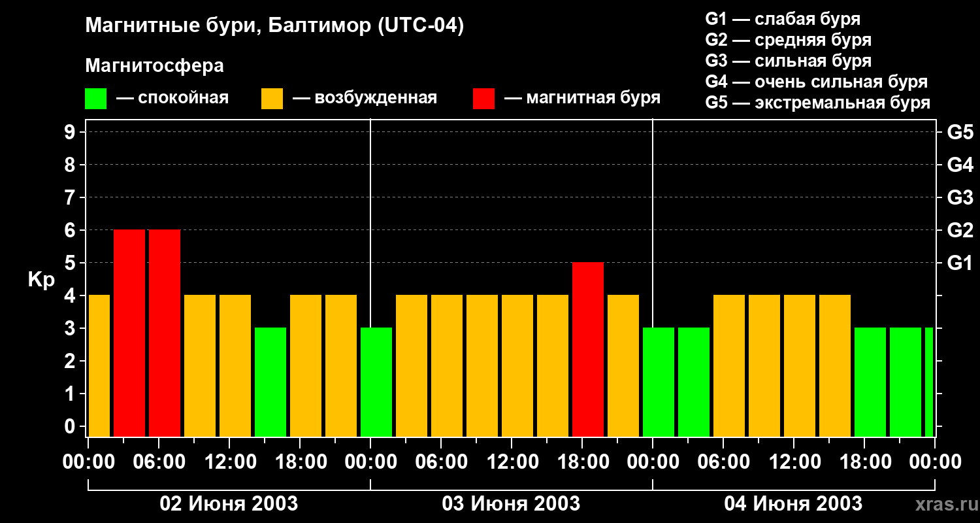Click the '04 Июня 2003' date label
Image resolution: width=980 pixels, height=523 pixels.
pyautogui.click(x=793, y=504)
